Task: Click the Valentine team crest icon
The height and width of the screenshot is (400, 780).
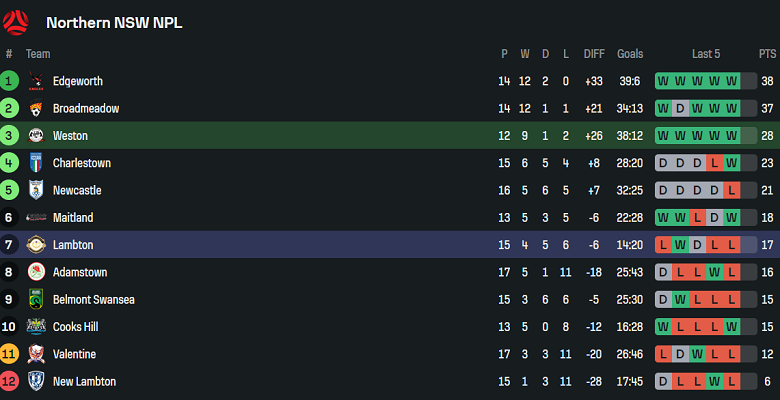Action: tap(36, 354)
